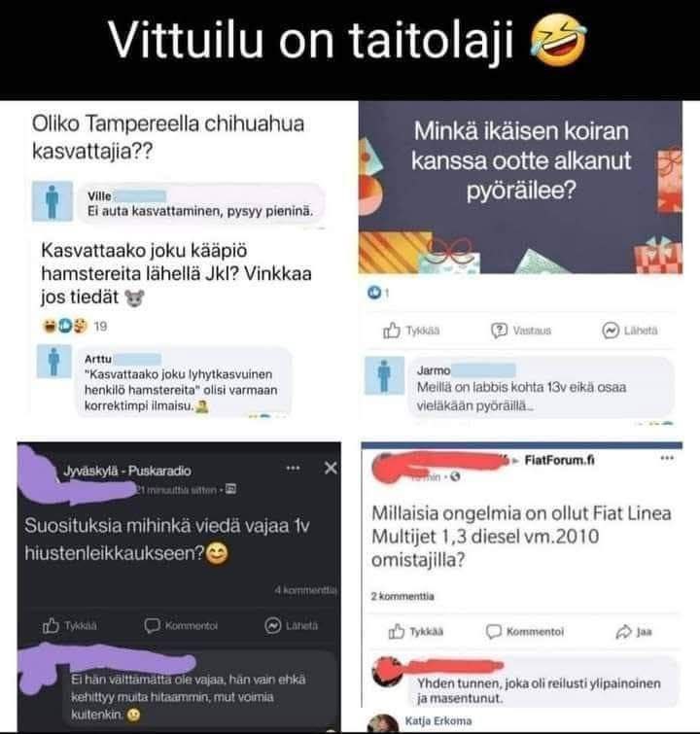The image size is (700, 734).
Task: Close the Puskaradio post with the X
Action: point(331,468)
